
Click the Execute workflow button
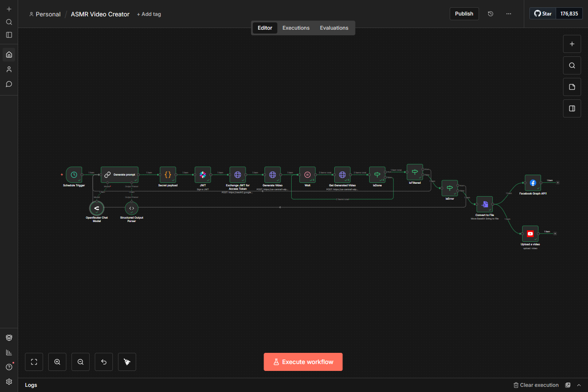pyautogui.click(x=303, y=362)
